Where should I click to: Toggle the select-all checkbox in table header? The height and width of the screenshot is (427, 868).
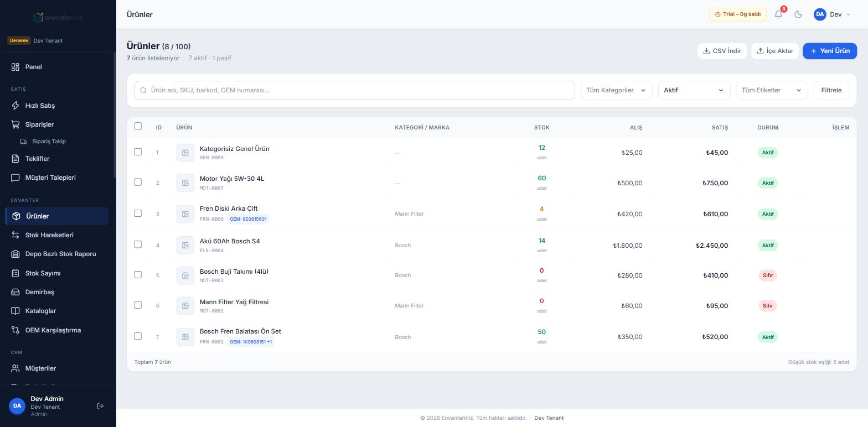tap(138, 126)
